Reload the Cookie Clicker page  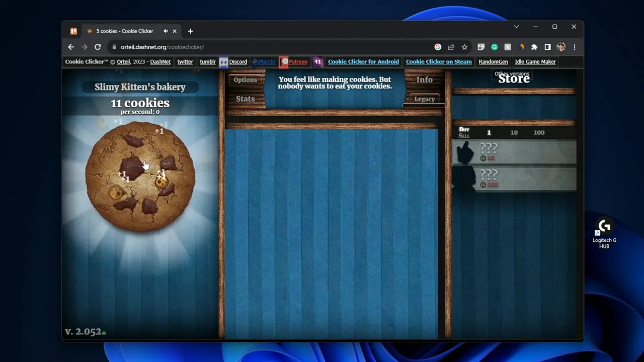[x=98, y=47]
